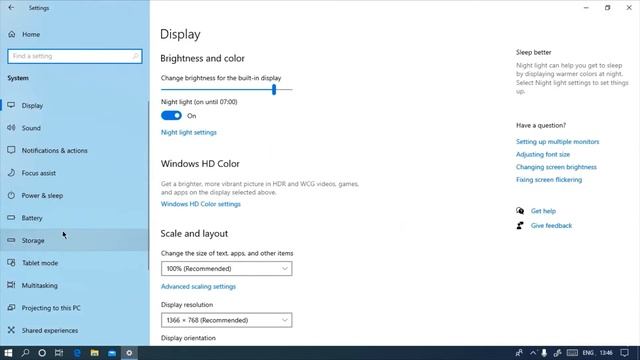
Task: Go back with the Settings back arrow
Action: coord(11,8)
